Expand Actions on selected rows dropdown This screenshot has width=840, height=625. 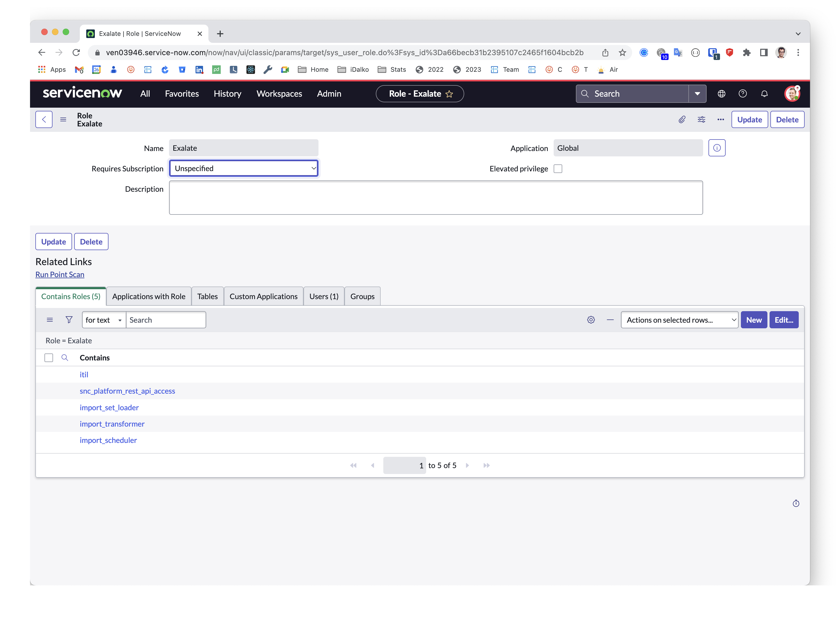click(x=679, y=320)
